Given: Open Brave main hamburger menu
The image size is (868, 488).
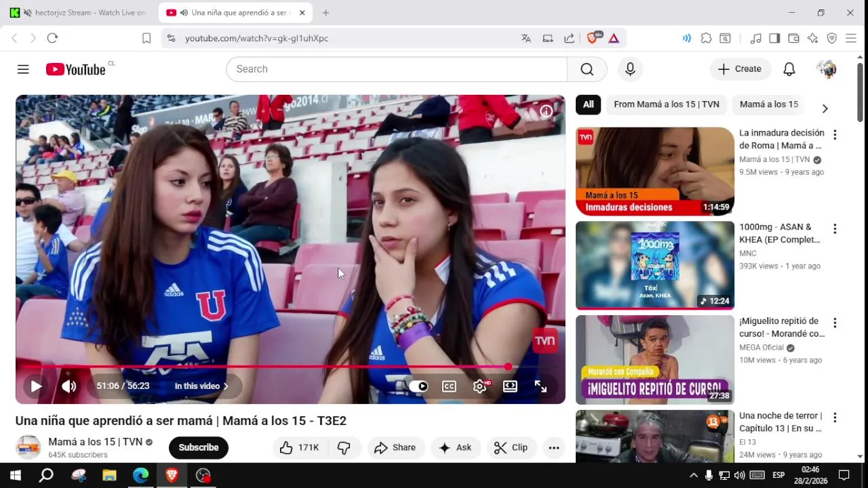Looking at the screenshot, I should (850, 39).
